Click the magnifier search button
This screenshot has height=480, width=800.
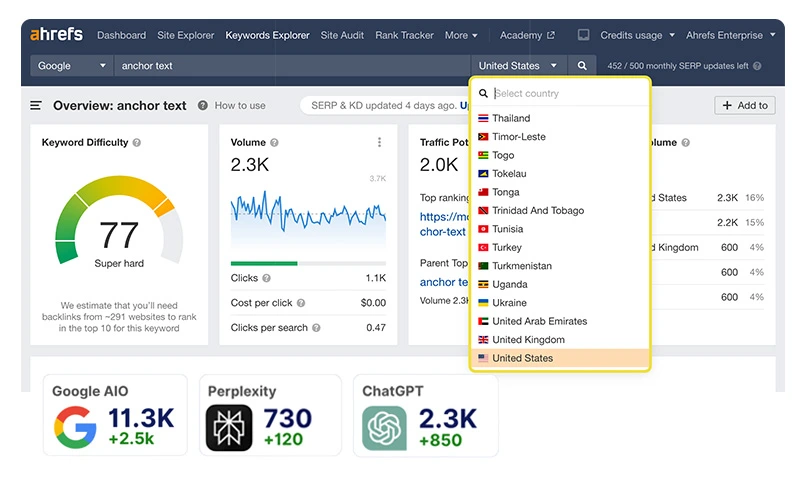pyautogui.click(x=582, y=66)
